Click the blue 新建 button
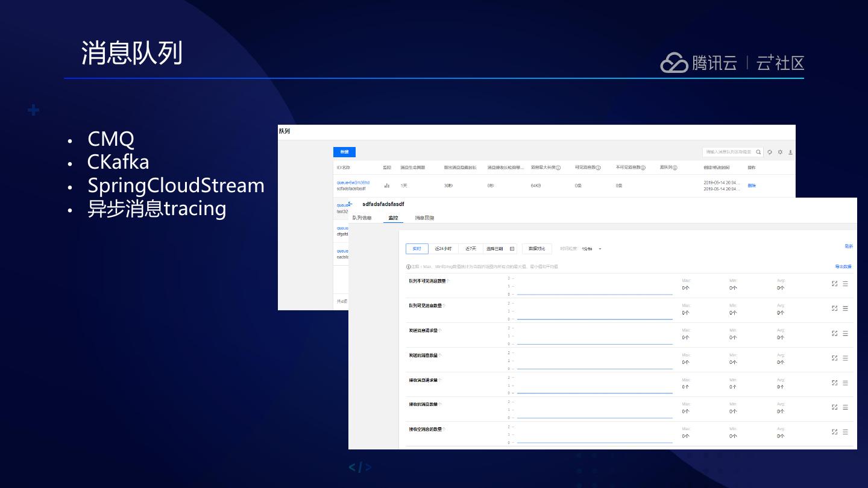868x488 pixels. tap(344, 152)
